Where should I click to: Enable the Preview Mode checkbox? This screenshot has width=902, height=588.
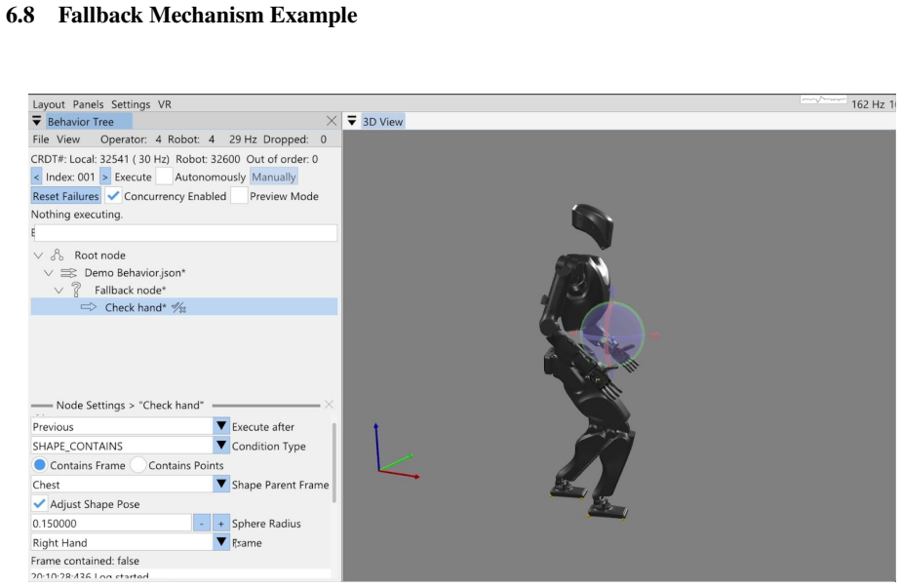[239, 196]
